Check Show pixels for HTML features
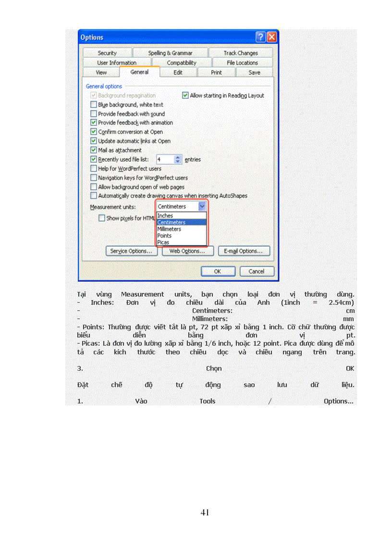The height and width of the screenshot is (540, 392). pyautogui.click(x=102, y=218)
